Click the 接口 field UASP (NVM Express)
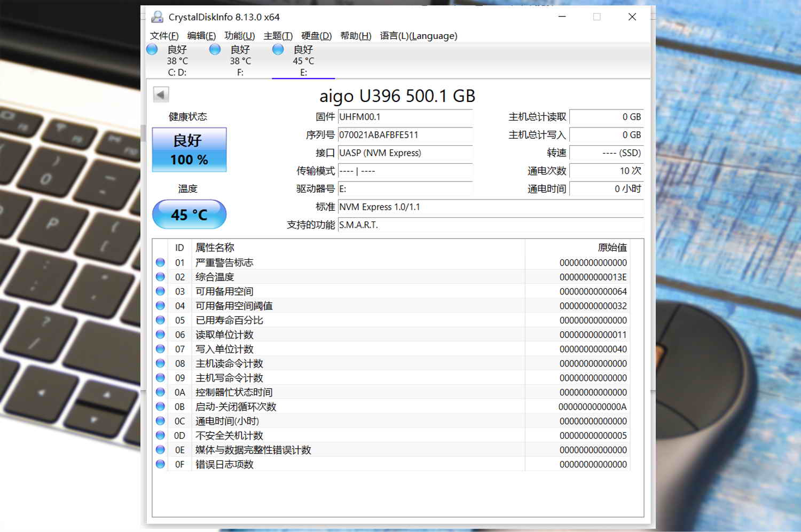Viewport: 801px width, 532px height. pyautogui.click(x=405, y=153)
